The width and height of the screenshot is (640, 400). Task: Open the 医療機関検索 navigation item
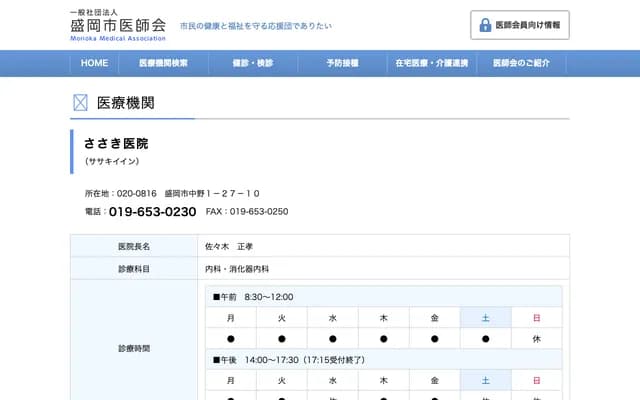(x=163, y=63)
